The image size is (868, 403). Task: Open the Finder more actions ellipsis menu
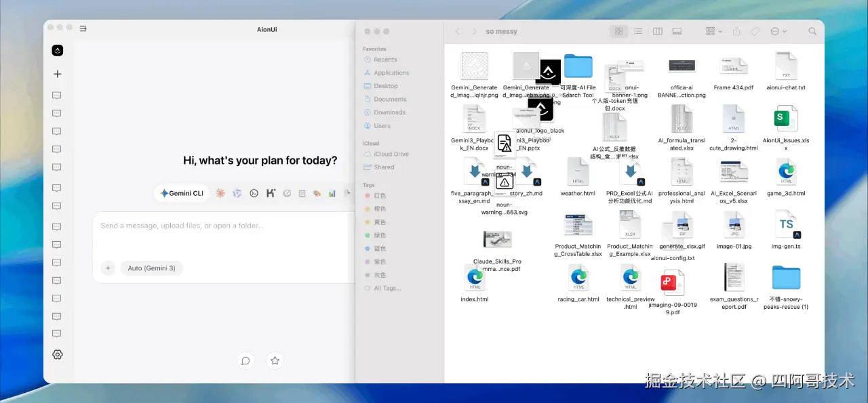(x=778, y=31)
